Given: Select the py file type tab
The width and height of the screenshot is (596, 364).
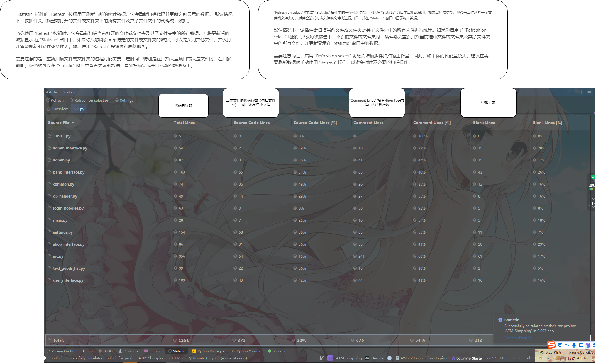Looking at the screenshot, I should [x=79, y=109].
